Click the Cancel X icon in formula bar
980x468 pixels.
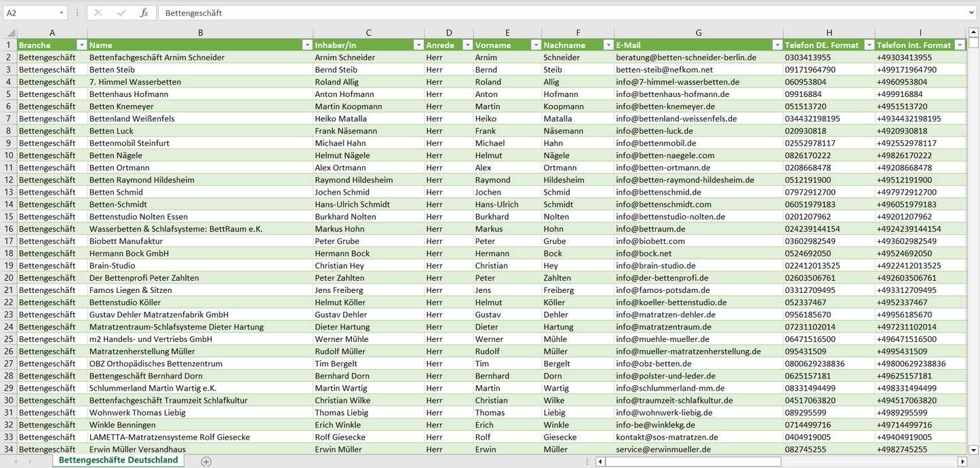coord(98,13)
